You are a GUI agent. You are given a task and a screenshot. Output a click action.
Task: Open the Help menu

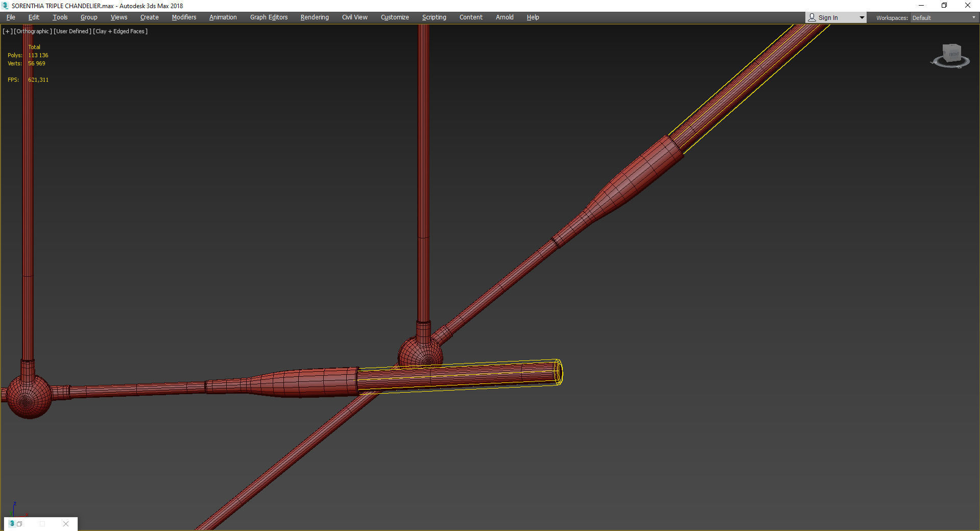point(533,17)
